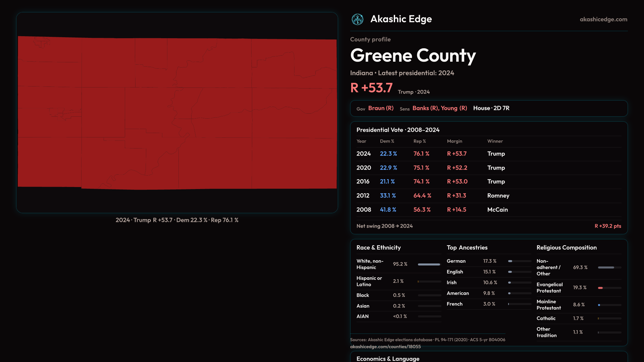Screen dimensions: 644x362
Task: Click the red county map area
Action: tap(177, 113)
